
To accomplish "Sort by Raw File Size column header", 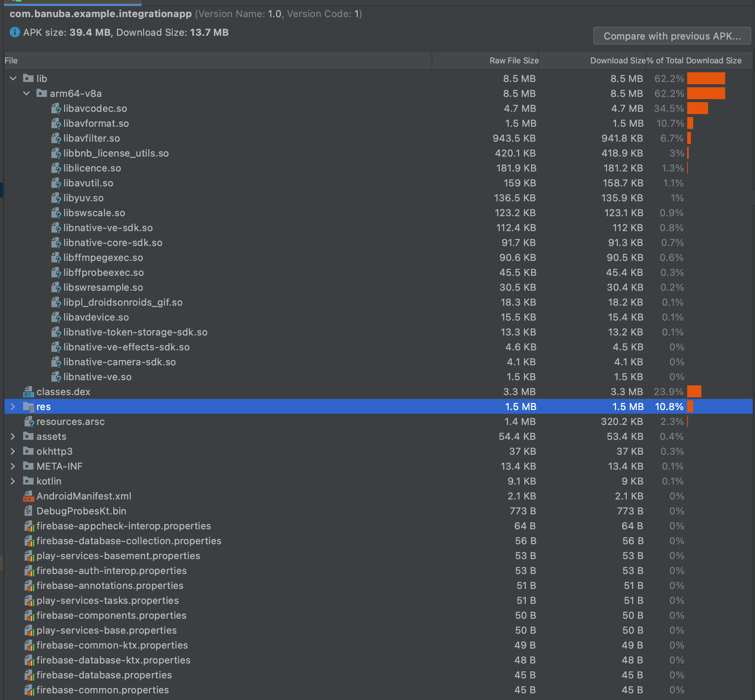I will tap(486, 61).
